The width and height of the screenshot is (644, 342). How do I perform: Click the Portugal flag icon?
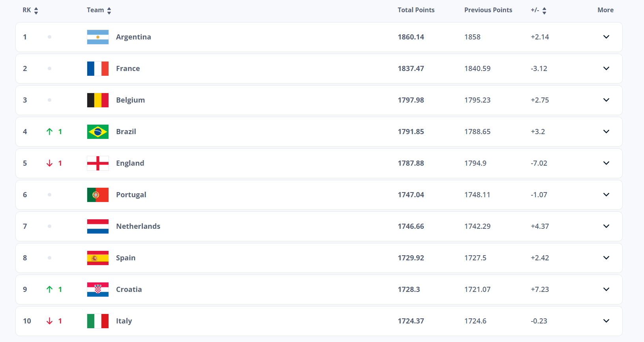97,195
